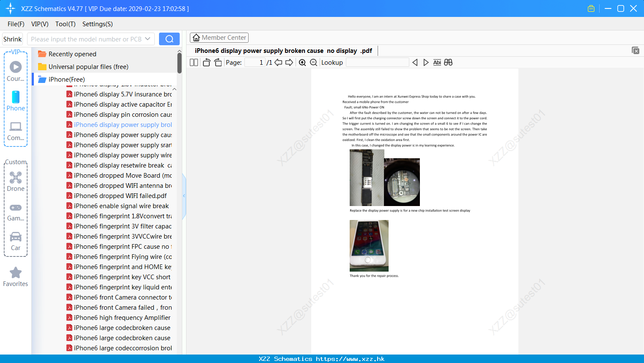
Task: Open iPhone6 large codeccorrosion file
Action: tap(119, 348)
